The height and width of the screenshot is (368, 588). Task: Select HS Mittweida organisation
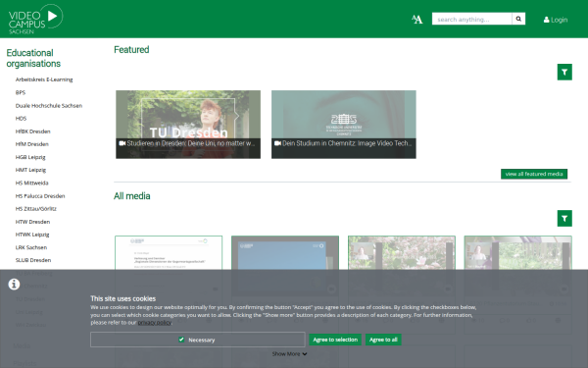tap(32, 183)
